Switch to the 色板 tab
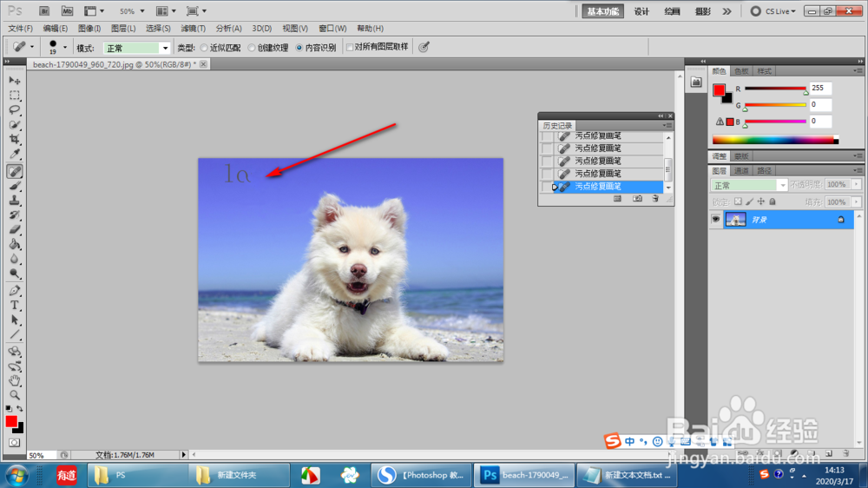This screenshot has height=488, width=868. click(x=741, y=71)
